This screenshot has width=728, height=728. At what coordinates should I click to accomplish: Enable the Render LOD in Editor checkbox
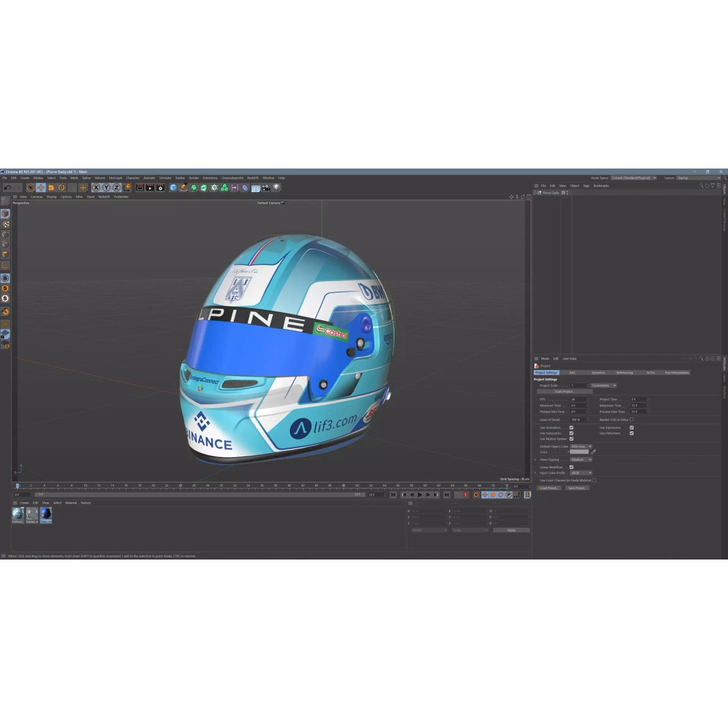coord(631,420)
